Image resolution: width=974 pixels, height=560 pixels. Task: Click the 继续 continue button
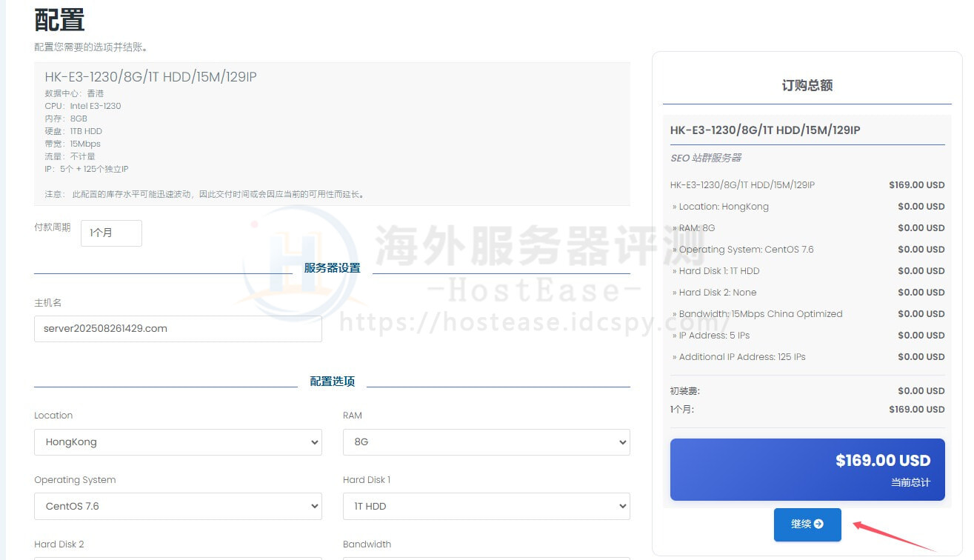(x=807, y=524)
